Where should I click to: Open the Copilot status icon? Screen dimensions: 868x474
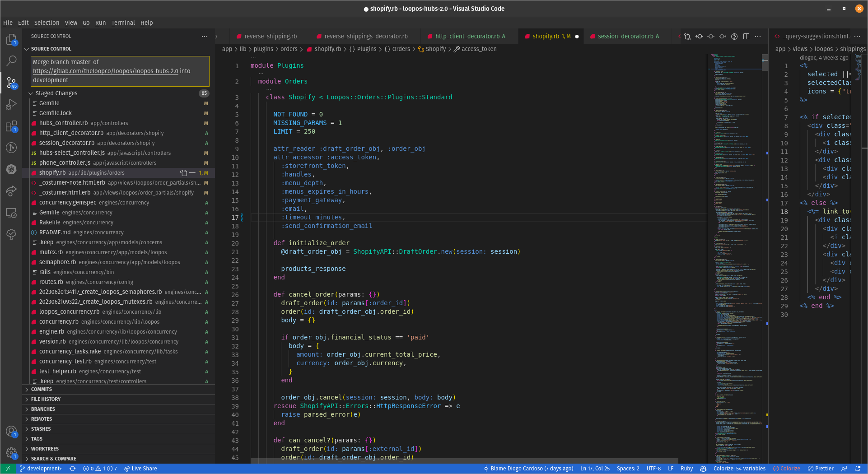pos(703,469)
